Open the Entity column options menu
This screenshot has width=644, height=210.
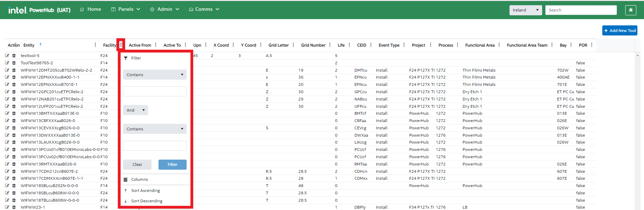(x=95, y=45)
